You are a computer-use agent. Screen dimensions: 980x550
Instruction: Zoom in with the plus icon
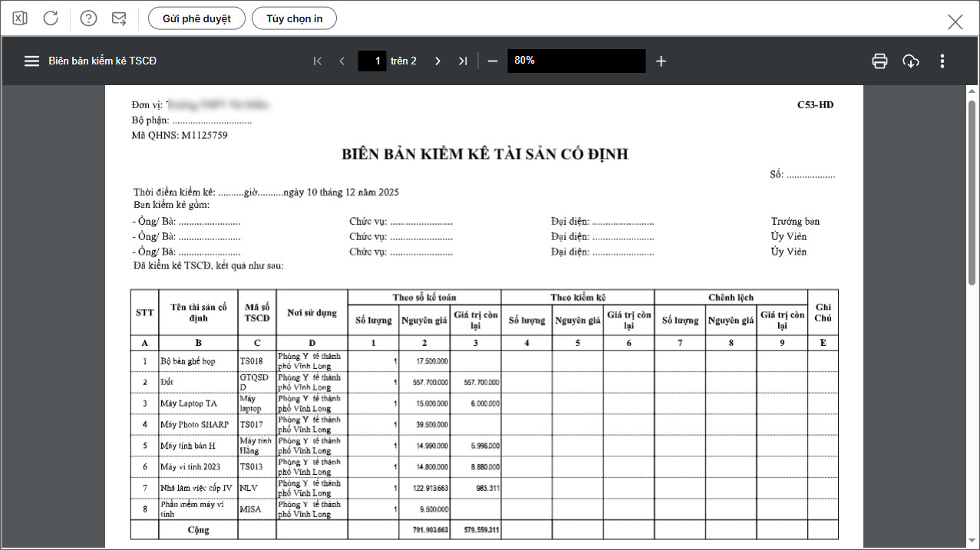(661, 61)
